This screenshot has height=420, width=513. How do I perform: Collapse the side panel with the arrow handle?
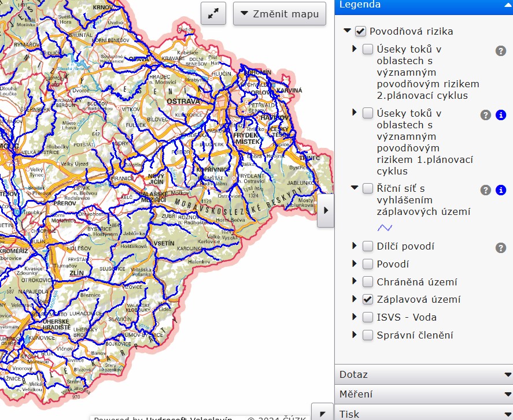click(326, 210)
